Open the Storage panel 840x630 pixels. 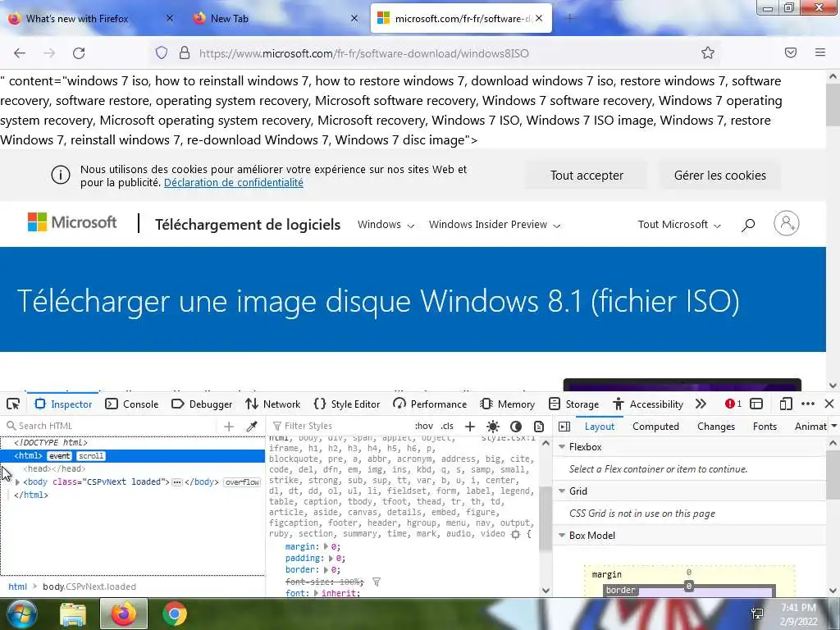[573, 404]
